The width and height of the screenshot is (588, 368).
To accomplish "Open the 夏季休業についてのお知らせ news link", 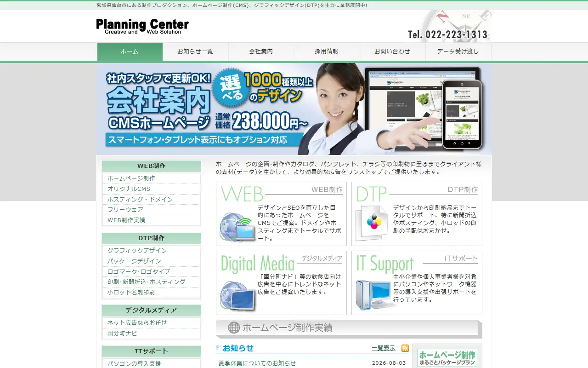I will [257, 363].
